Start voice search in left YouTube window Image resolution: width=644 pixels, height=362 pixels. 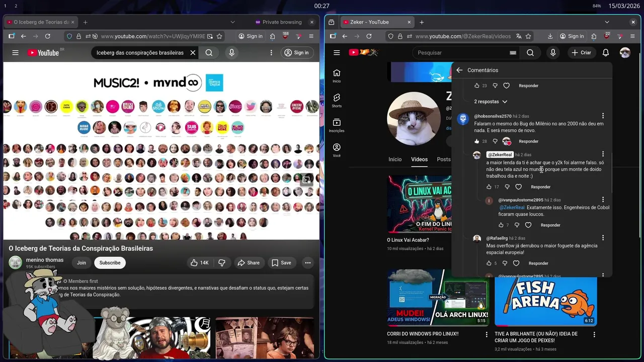point(231,53)
